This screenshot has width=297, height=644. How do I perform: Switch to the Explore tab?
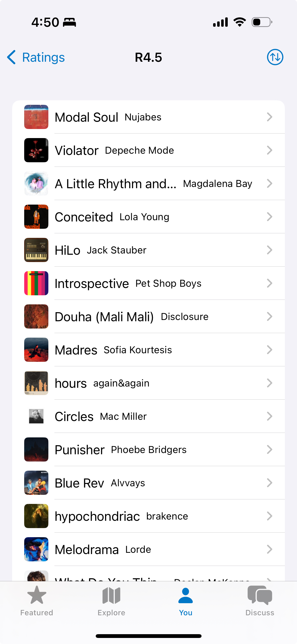tap(111, 601)
